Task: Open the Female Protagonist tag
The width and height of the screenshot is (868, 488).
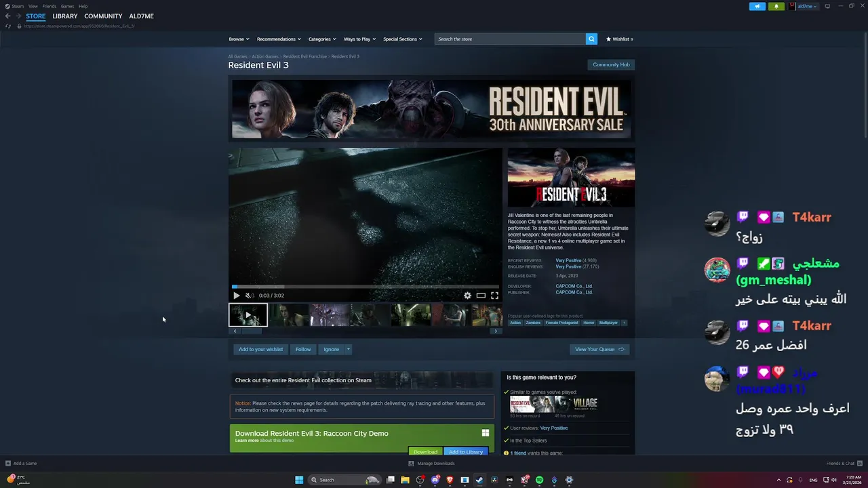Action: pos(562,323)
